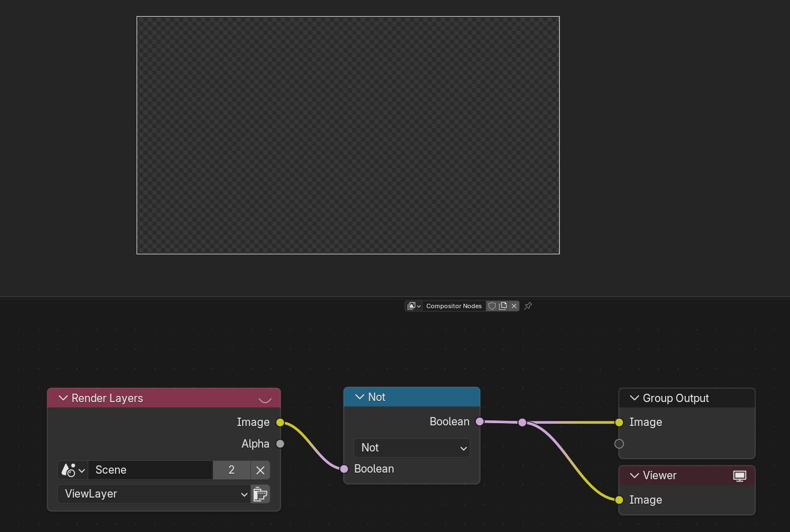Click the Not node Boolean output socket
790x532 pixels.
click(x=480, y=421)
